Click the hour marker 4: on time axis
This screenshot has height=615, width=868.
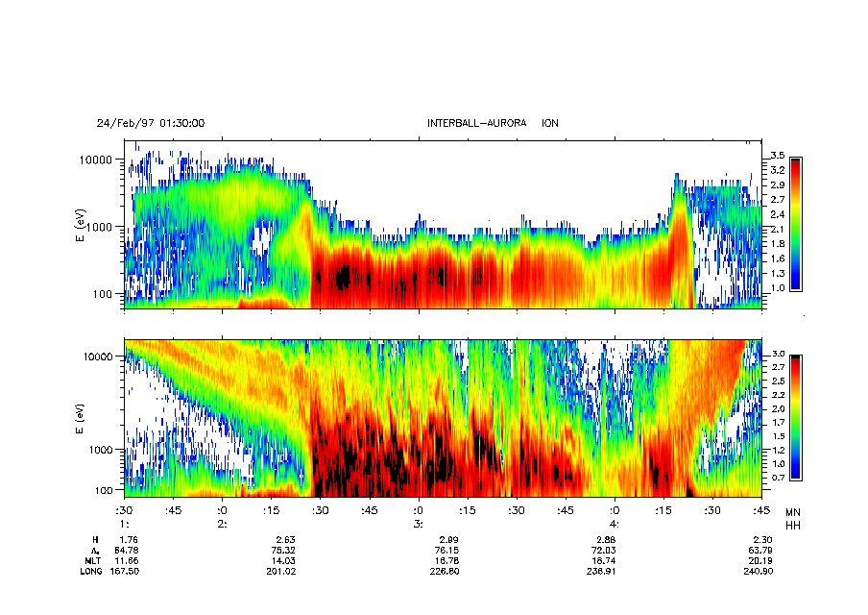615,525
